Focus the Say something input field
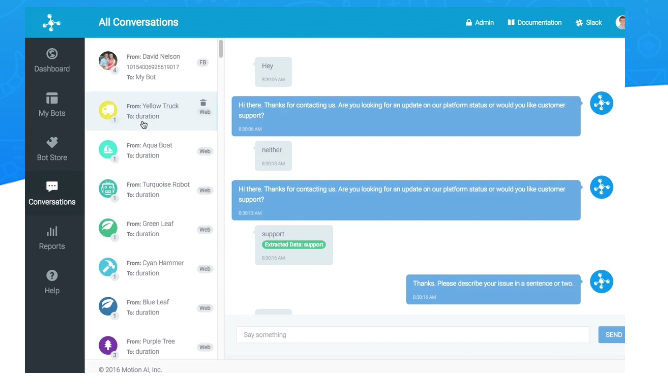Image resolution: width=668 pixels, height=384 pixels. pyautogui.click(x=413, y=335)
